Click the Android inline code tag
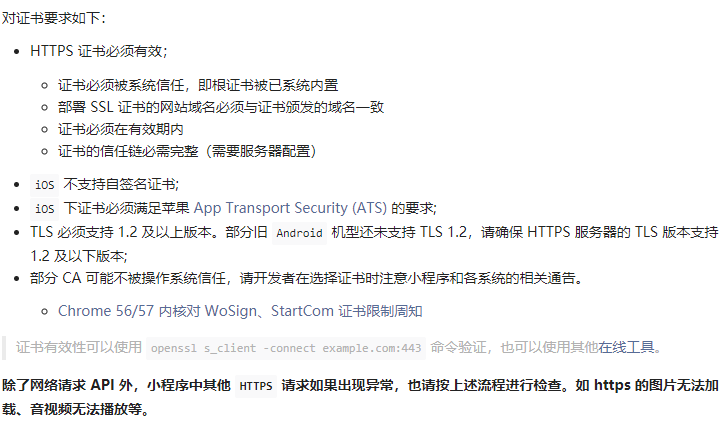This screenshot has width=727, height=441. pyautogui.click(x=299, y=233)
